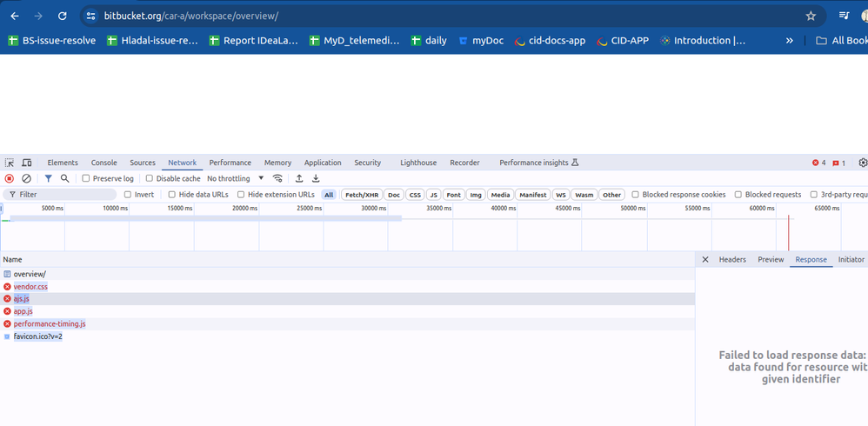The width and height of the screenshot is (868, 426).
Task: Clear the network log icon
Action: pos(26,179)
